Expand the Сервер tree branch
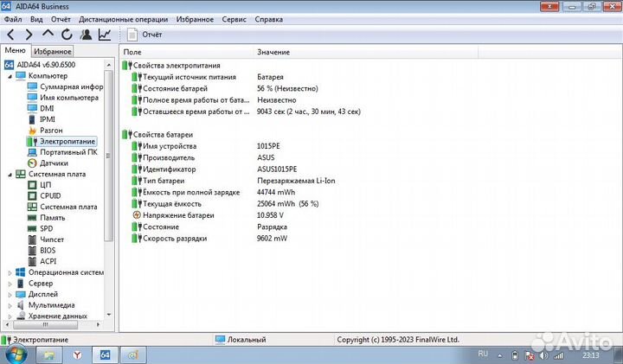The width and height of the screenshot is (623, 364). pos(10,284)
